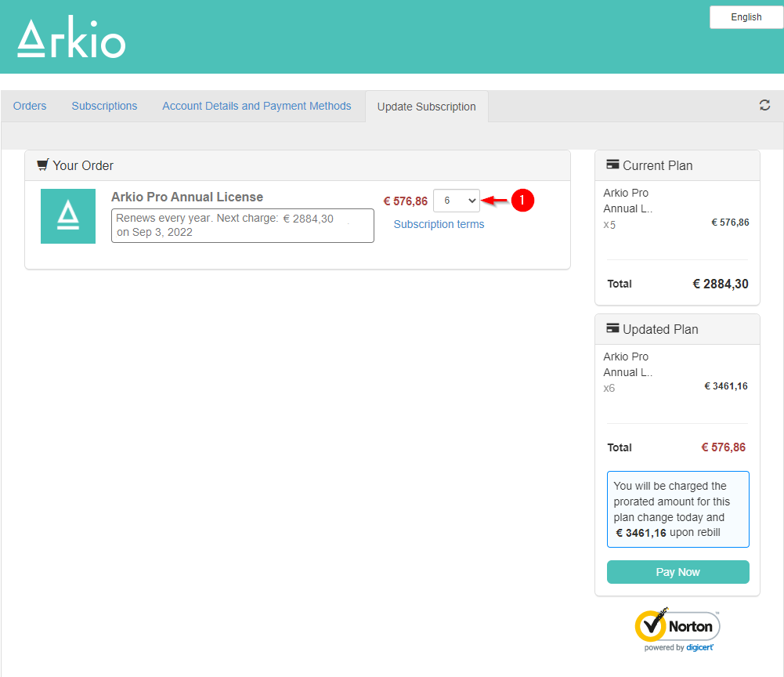Click the Your Order heading
The width and height of the screenshot is (784, 677).
[x=83, y=165]
